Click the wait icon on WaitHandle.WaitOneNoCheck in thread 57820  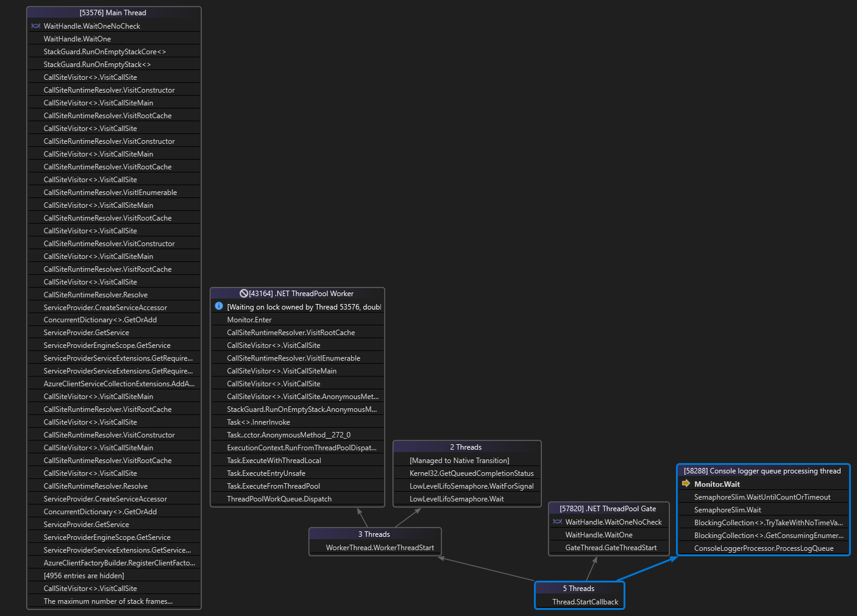click(557, 522)
